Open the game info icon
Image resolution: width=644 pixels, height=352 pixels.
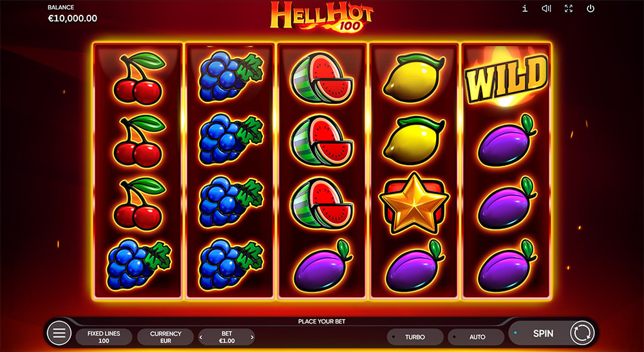(524, 8)
